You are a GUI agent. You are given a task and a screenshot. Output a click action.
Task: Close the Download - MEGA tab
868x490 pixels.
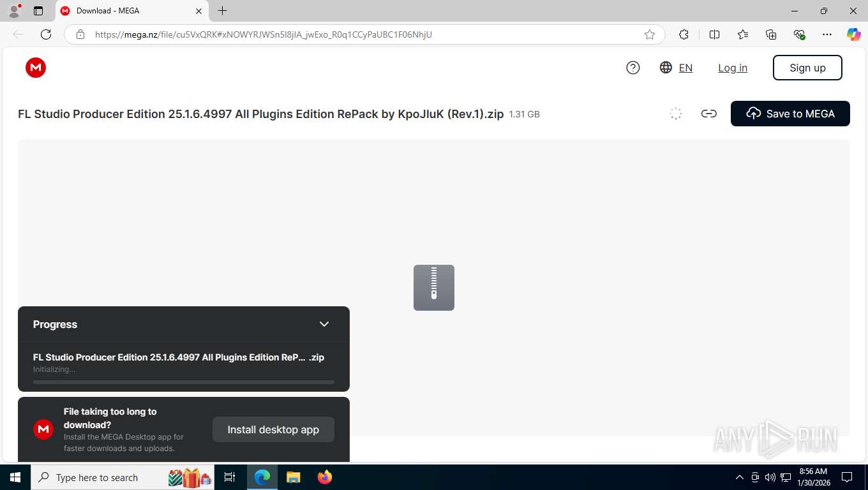(198, 11)
